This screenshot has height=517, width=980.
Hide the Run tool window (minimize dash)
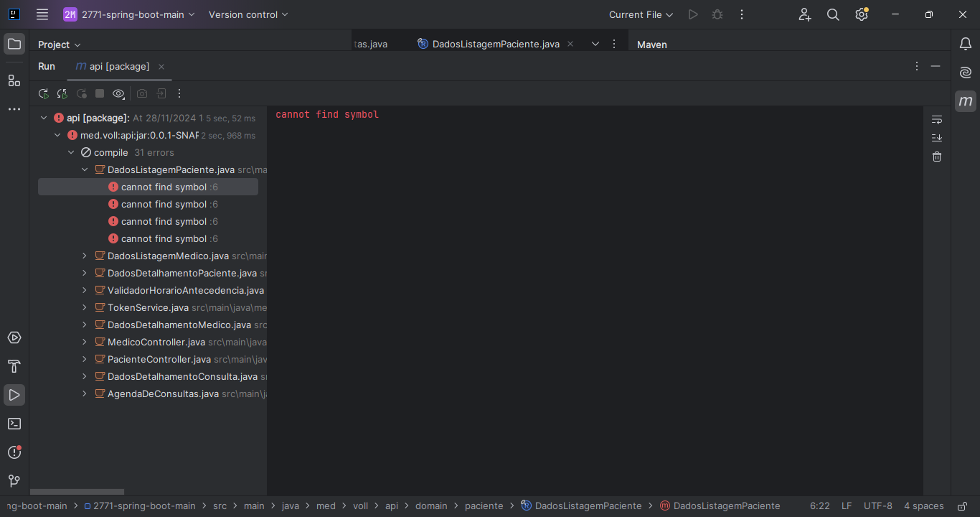coord(936,66)
